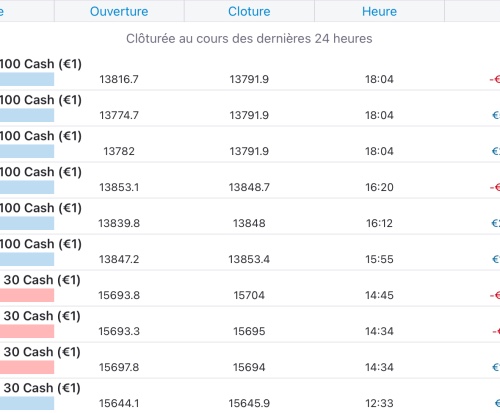Screen dimensions: 500x413
Task: Click time 16:12
Action: click(379, 223)
